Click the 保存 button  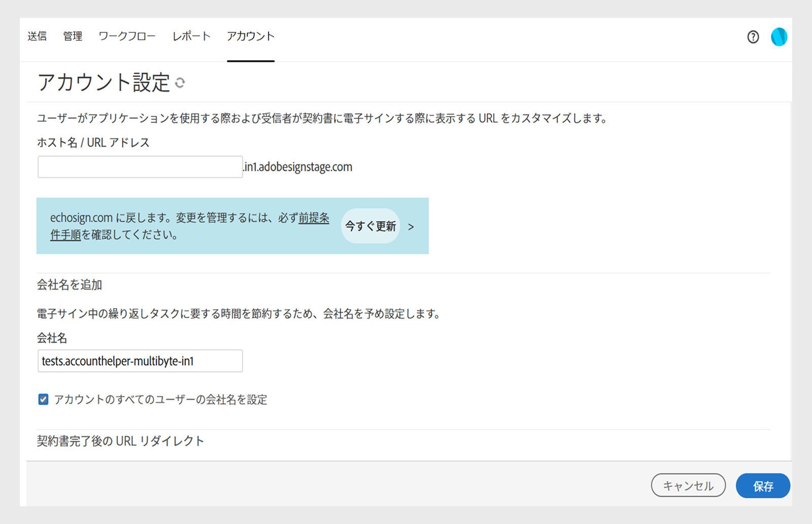[x=763, y=485]
